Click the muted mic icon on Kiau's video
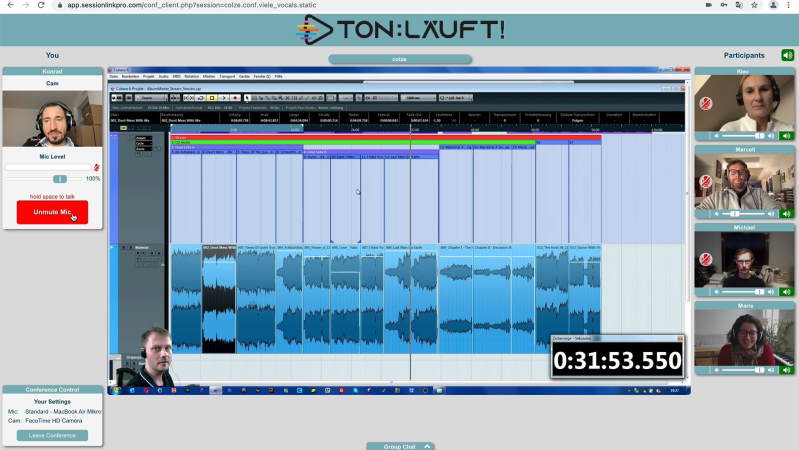Image resolution: width=799 pixels, height=450 pixels. 706,103
